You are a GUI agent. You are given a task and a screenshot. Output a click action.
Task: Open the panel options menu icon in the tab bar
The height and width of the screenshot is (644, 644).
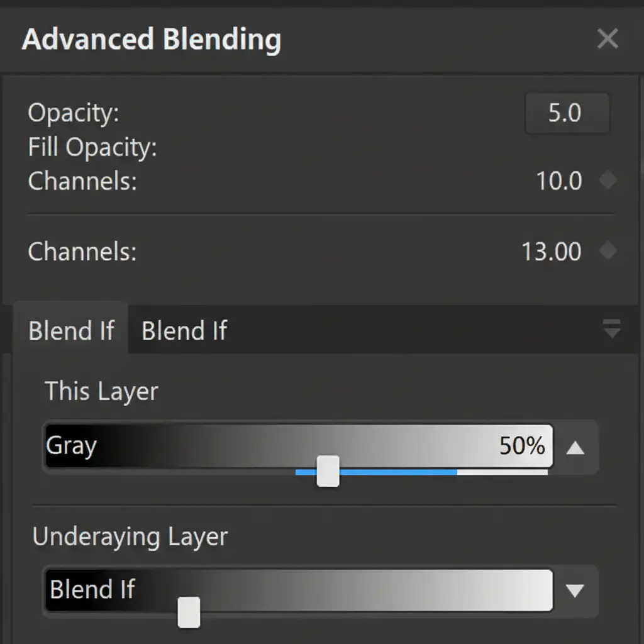point(611,328)
